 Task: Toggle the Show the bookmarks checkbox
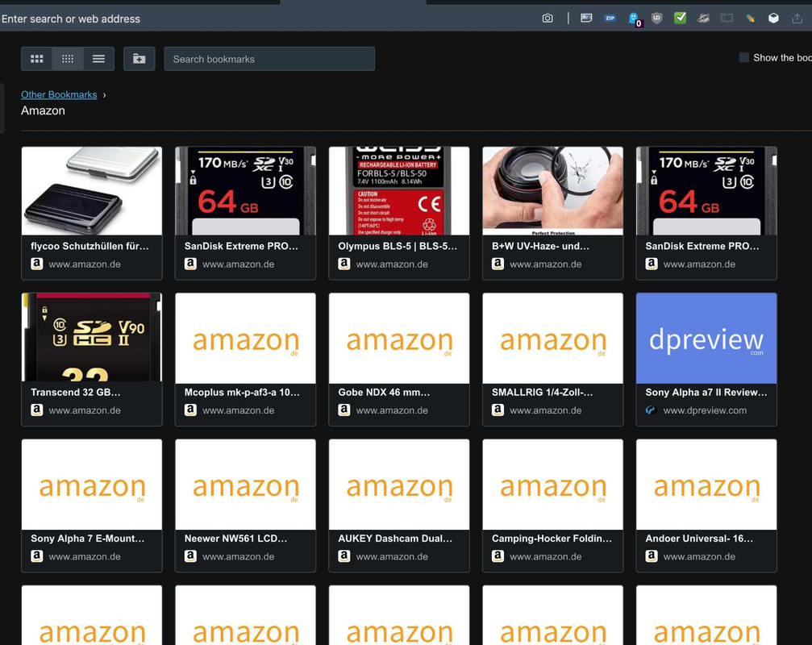pyautogui.click(x=743, y=57)
